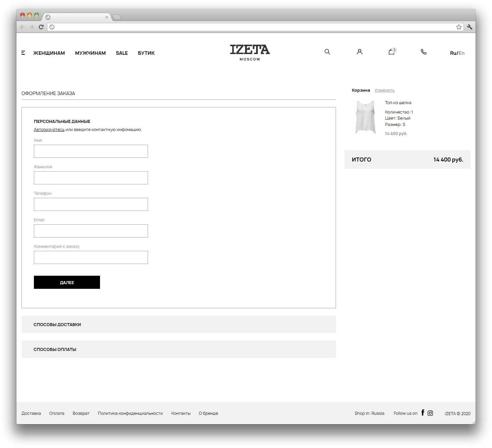
Task: Click the phone contact icon
Action: point(424,52)
